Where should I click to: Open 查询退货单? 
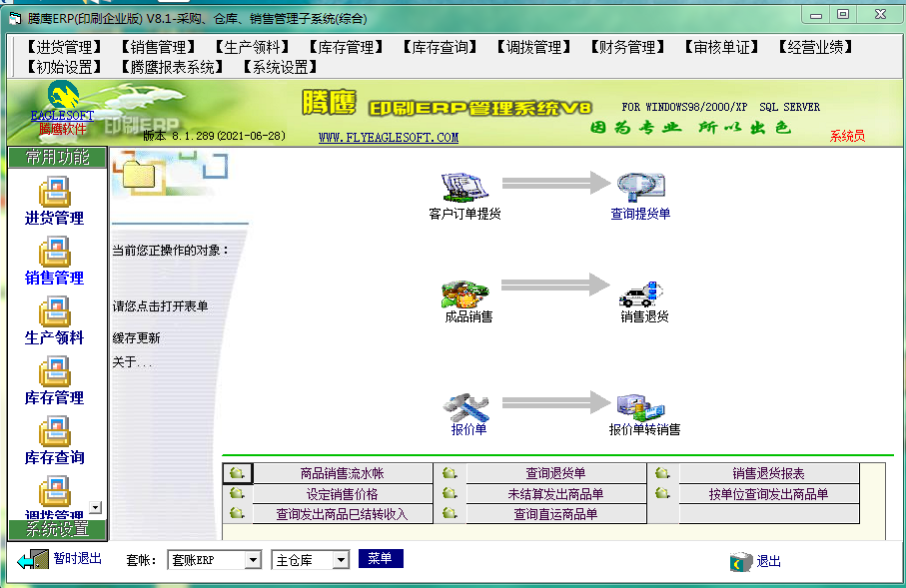point(555,473)
